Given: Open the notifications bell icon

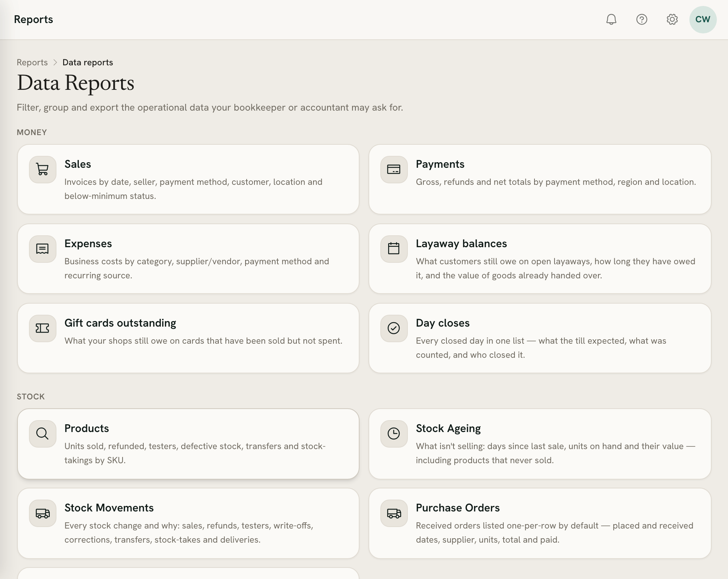Looking at the screenshot, I should click(611, 19).
